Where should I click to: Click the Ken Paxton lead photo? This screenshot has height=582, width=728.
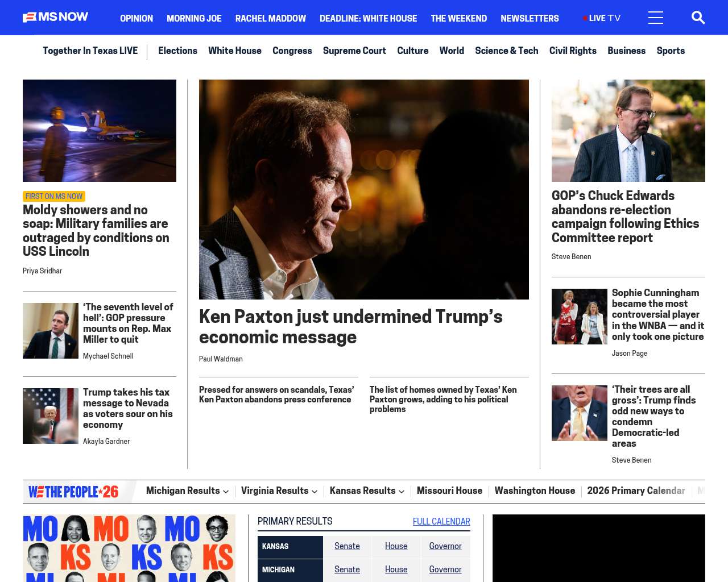364,189
